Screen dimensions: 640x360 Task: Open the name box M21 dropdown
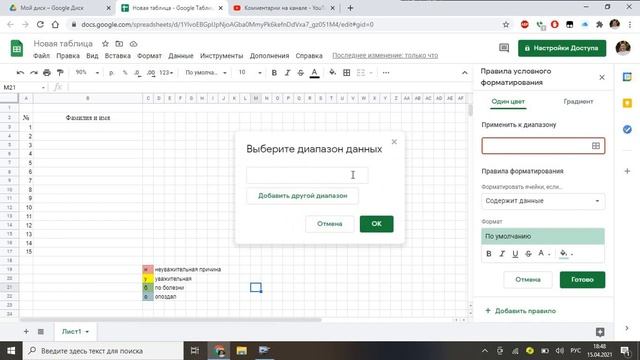tap(43, 87)
